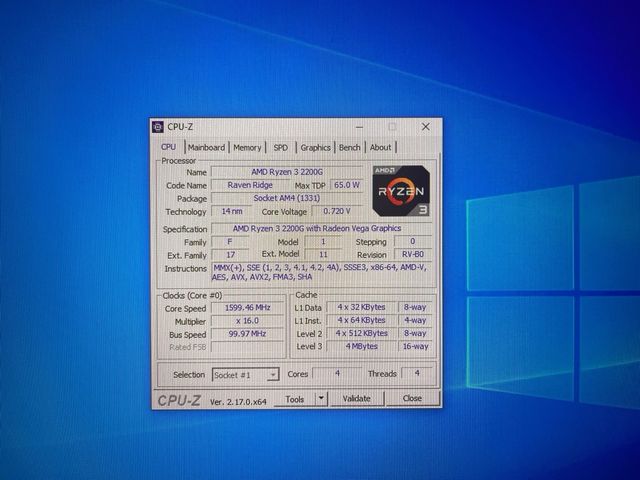Click the Ext. Family value 17
Screen dimensions: 640x480
[x=230, y=255]
